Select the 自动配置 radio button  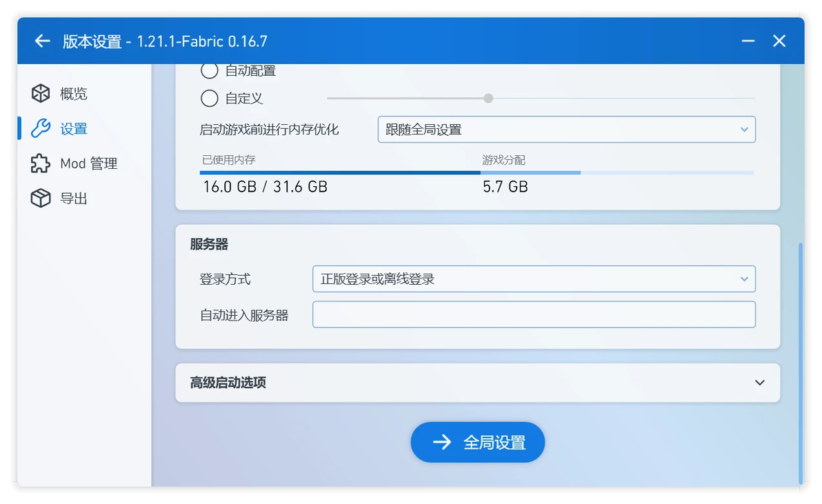click(x=209, y=71)
